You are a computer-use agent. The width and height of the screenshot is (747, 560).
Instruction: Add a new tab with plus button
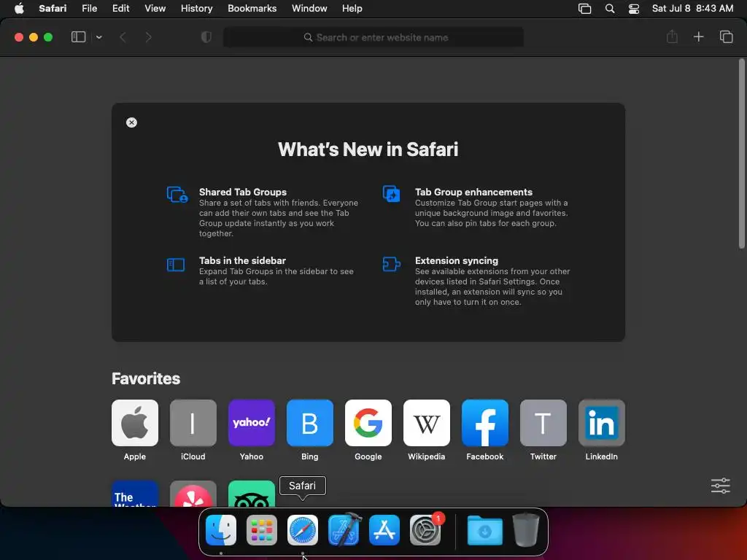(x=698, y=36)
